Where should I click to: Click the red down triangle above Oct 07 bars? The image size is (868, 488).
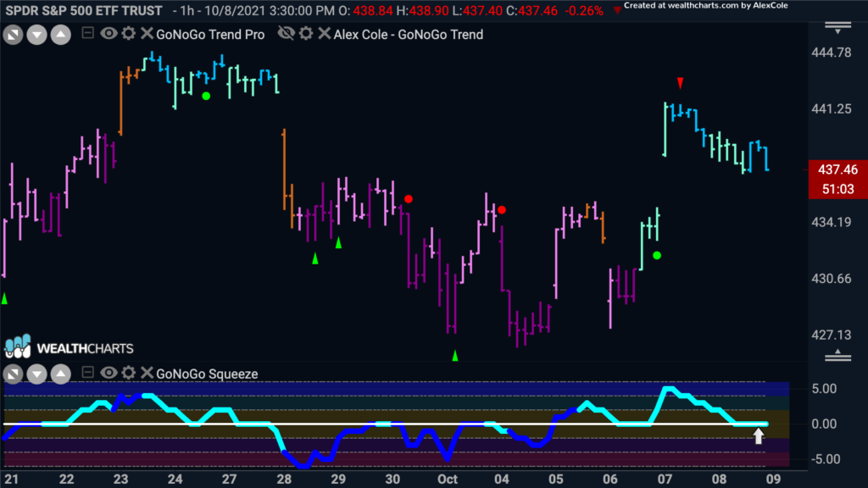(x=681, y=83)
